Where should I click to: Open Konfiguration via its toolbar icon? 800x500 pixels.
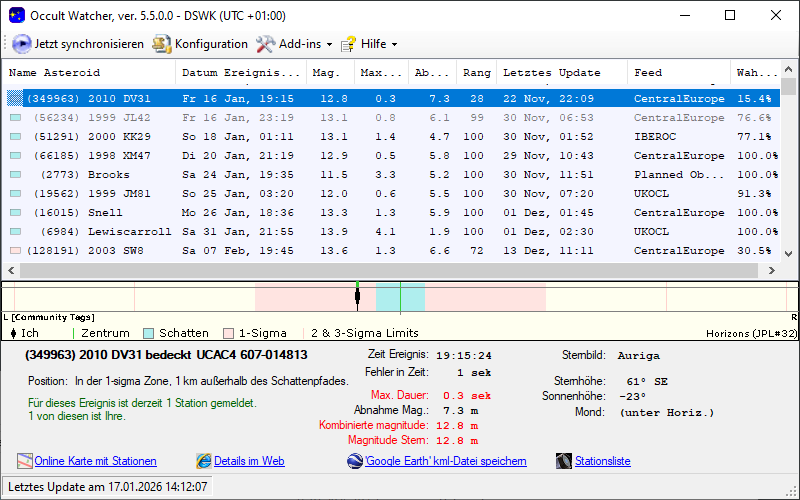[162, 44]
